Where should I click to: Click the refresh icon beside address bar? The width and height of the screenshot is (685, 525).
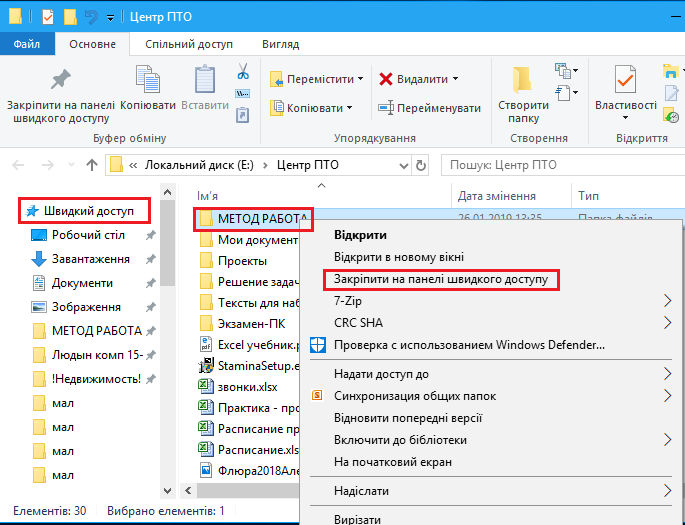[421, 166]
